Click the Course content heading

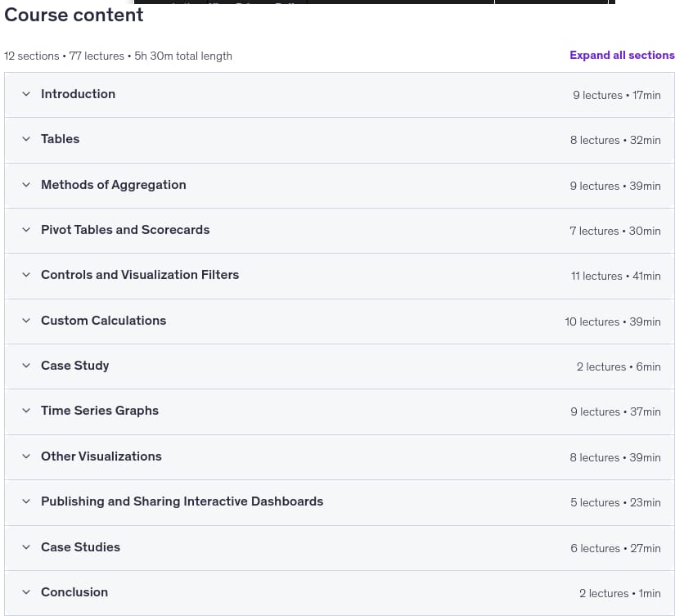74,15
